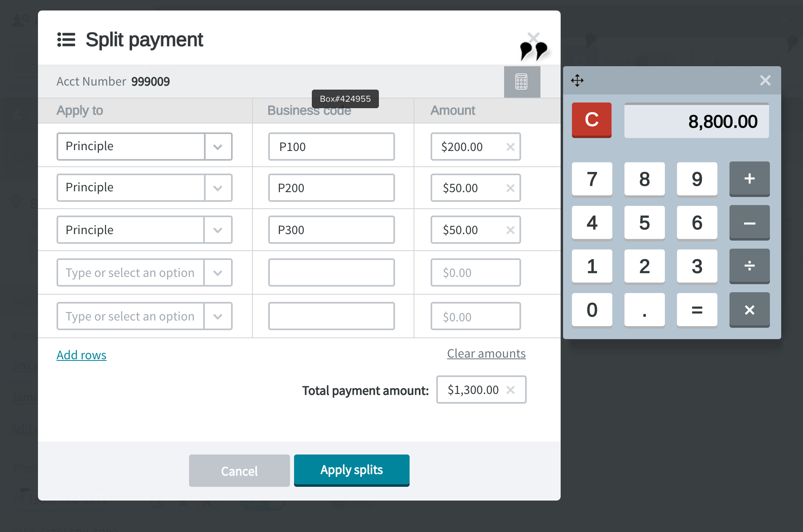Click the multiplication X button on calculator
Screen dimensions: 803x532
point(749,310)
